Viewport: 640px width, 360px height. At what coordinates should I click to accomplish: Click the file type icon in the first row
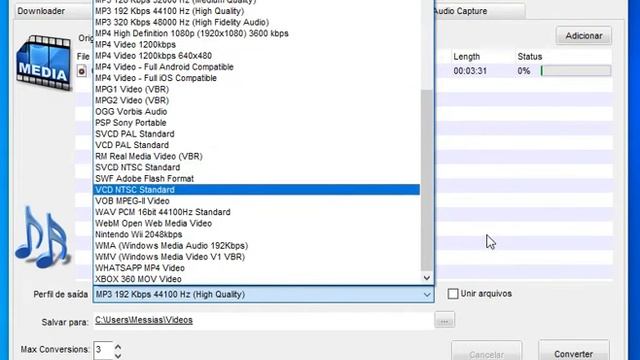click(82, 71)
